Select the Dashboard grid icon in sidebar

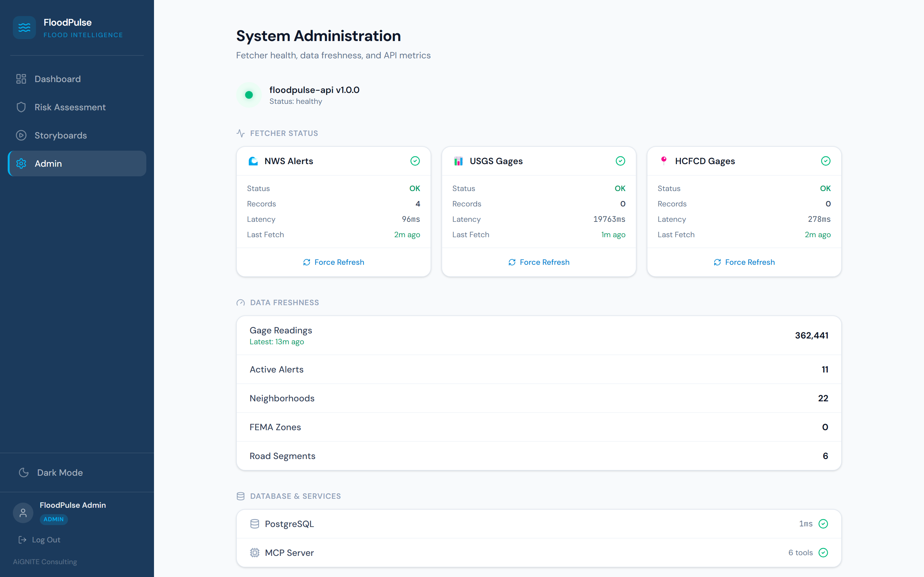(21, 79)
